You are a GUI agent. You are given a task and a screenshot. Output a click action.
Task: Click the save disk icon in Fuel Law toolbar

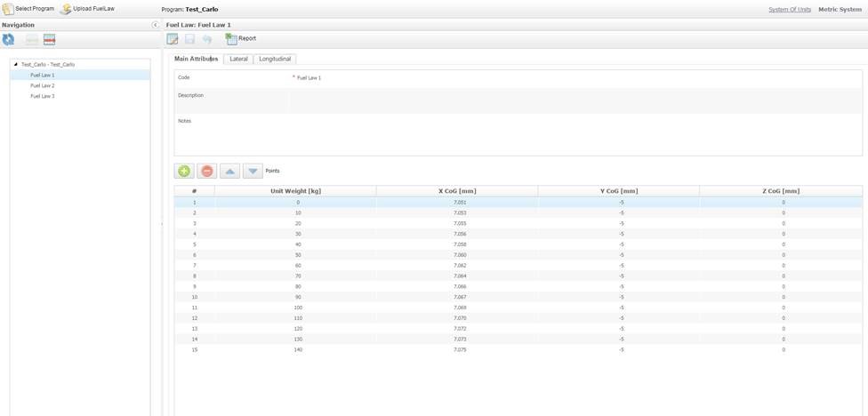tap(189, 39)
